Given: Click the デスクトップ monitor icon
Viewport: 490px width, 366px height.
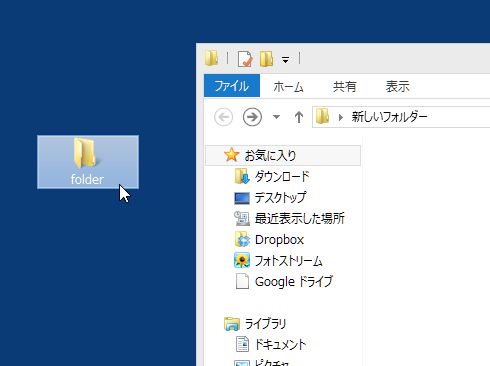Looking at the screenshot, I should 242,198.
